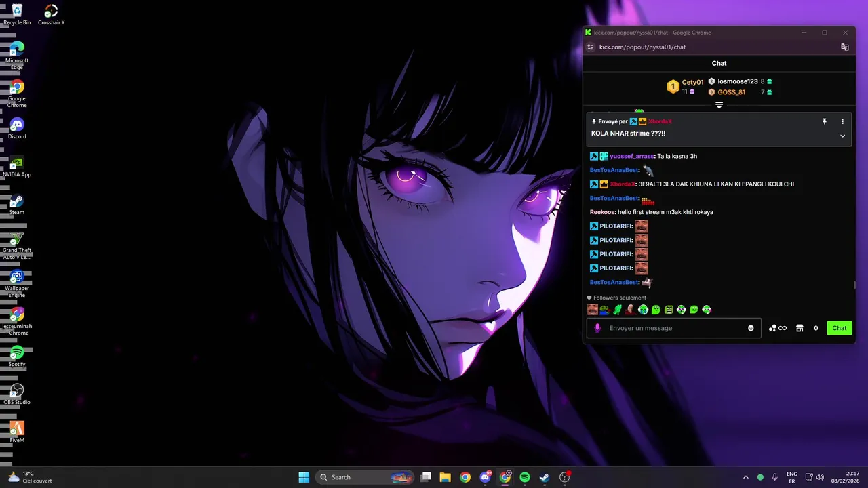This screenshot has height=488, width=868.
Task: Click XbordaX name in pinned message
Action: (660, 121)
